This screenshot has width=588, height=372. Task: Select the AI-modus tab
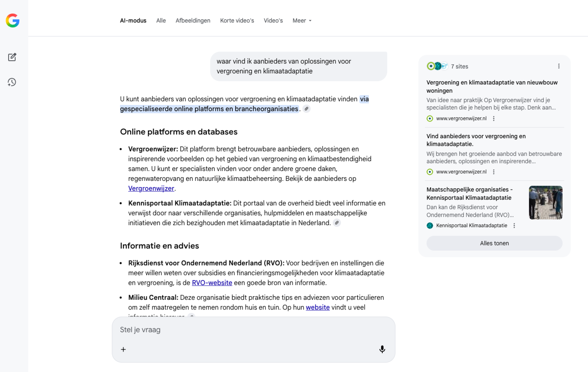[x=133, y=21]
